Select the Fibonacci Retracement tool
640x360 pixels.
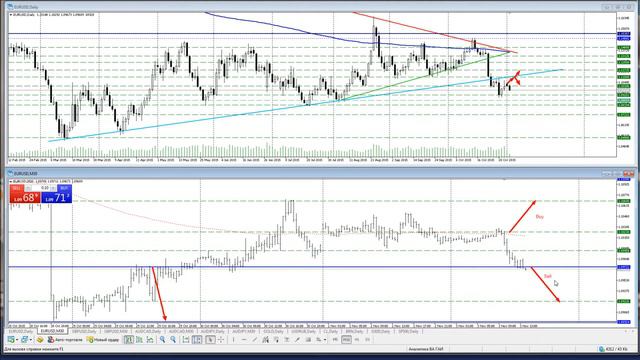tap(276, 340)
